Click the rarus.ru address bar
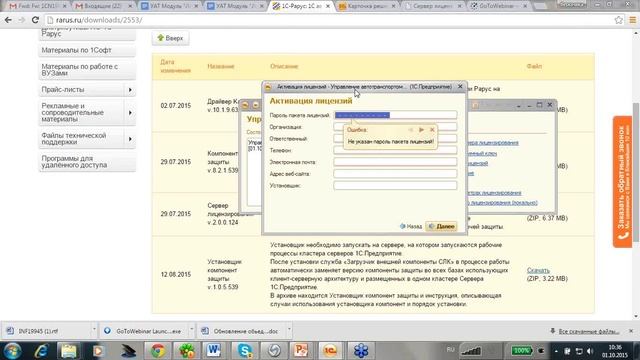This screenshot has width=640, height=360. coord(327,20)
